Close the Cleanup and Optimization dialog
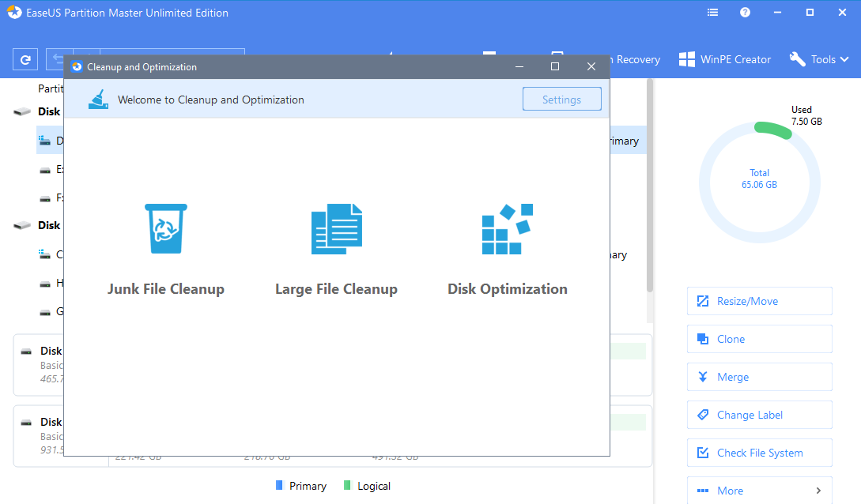The width and height of the screenshot is (861, 504). click(591, 67)
